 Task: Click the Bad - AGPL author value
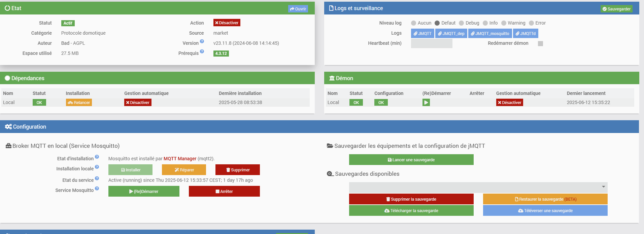tap(73, 43)
